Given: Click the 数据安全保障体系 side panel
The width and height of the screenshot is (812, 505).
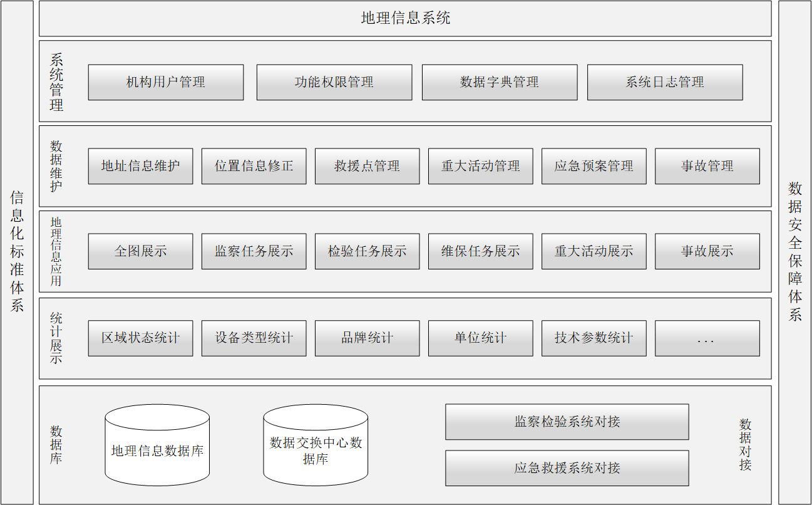Looking at the screenshot, I should click(x=794, y=252).
